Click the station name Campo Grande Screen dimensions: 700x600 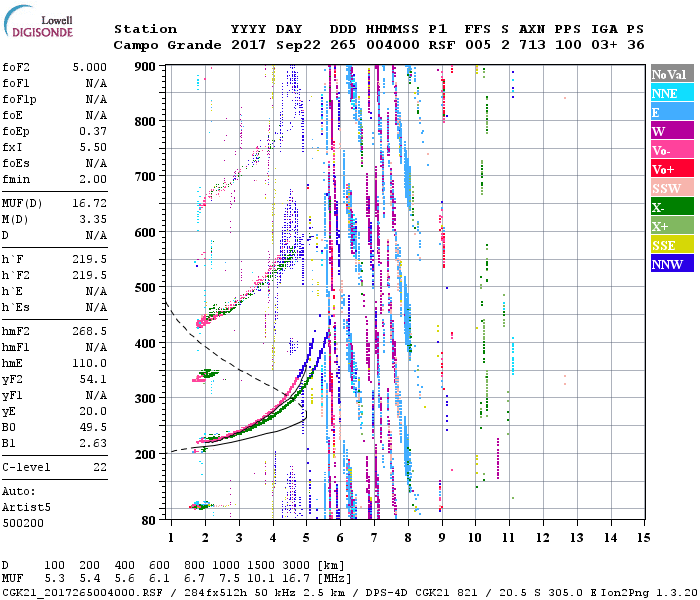click(167, 45)
